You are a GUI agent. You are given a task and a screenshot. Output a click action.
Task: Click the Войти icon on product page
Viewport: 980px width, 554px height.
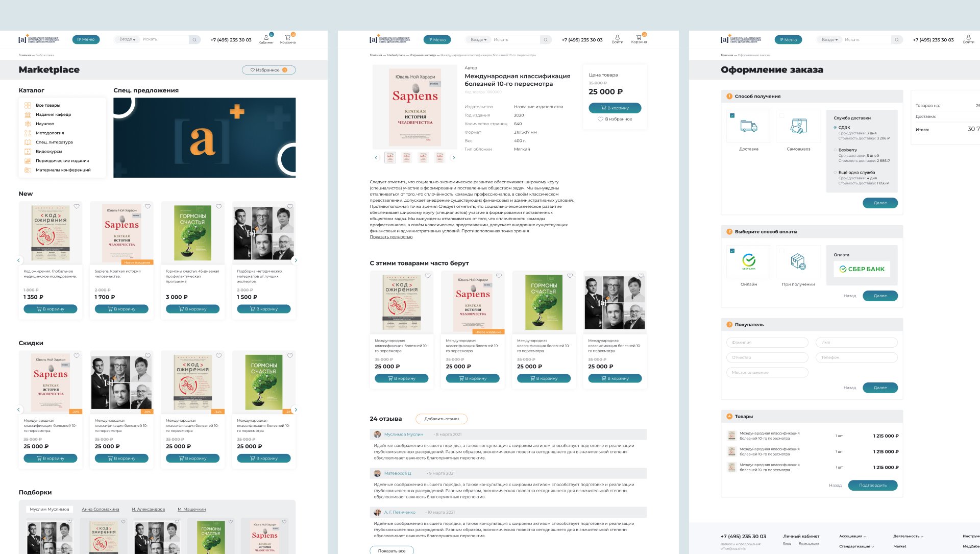pyautogui.click(x=617, y=38)
